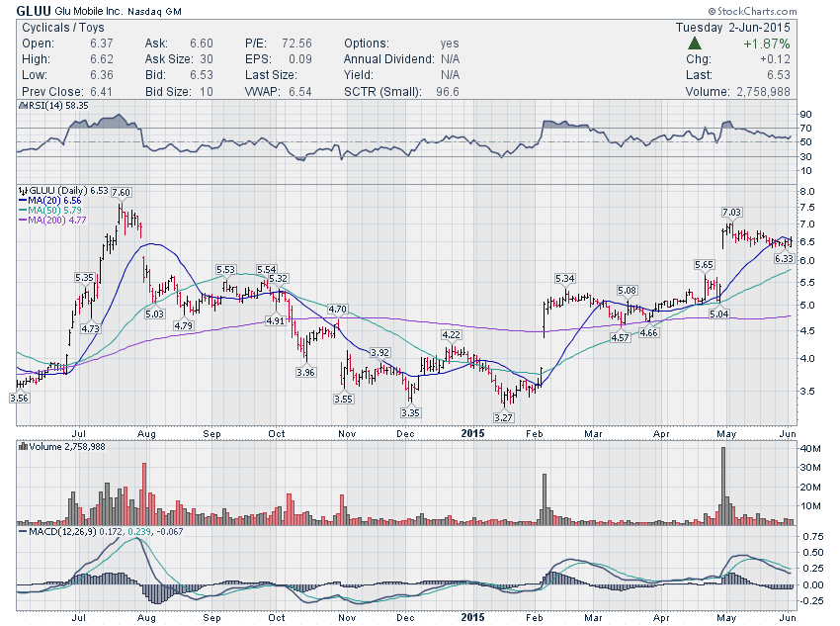Click the 2015 label under price chart
Image resolution: width=840 pixels, height=626 pixels.
pos(473,433)
